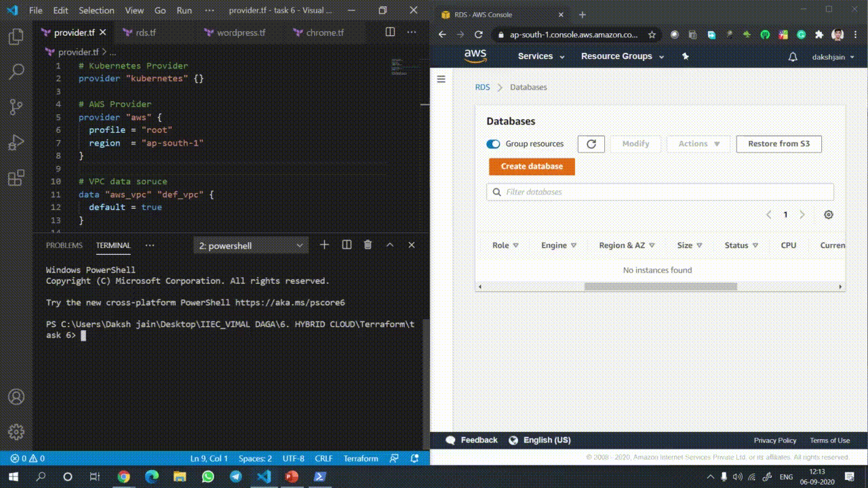Open the Privacy Policy link

(x=775, y=441)
